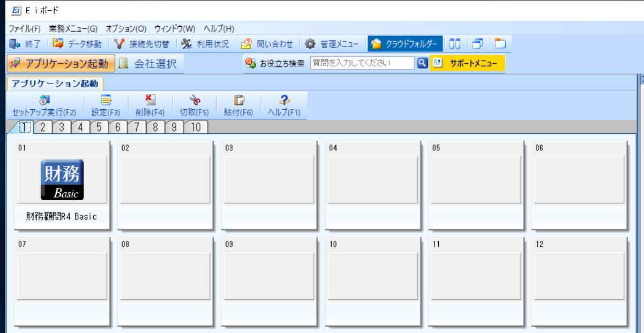This screenshot has height=333, width=644.
Task: Run セットアップ実行(F2) setup
Action: [44, 100]
